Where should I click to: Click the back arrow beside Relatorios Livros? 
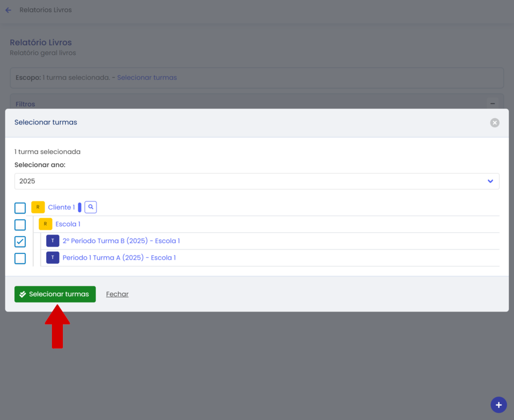pyautogui.click(x=9, y=10)
